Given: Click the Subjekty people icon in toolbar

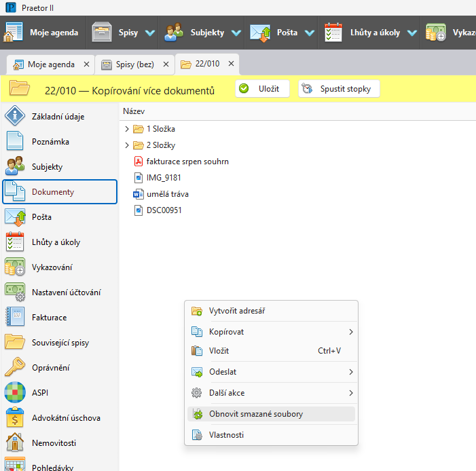Looking at the screenshot, I should pos(174,32).
